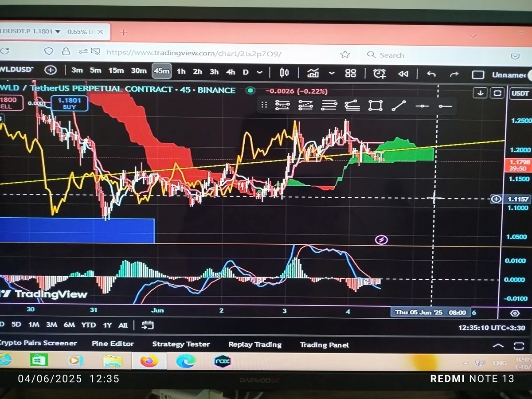The height and width of the screenshot is (399, 532).
Task: Select the horizontal ray tool
Action: pos(445,106)
